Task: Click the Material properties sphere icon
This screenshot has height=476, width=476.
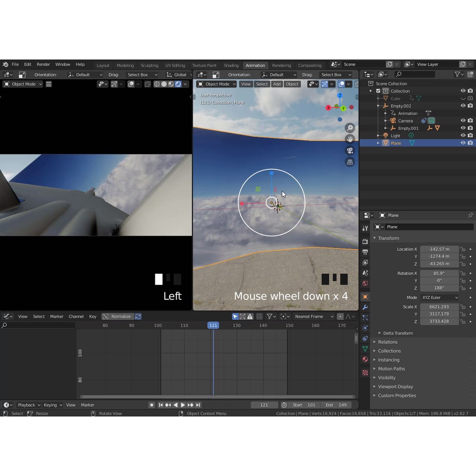Action: (x=365, y=359)
